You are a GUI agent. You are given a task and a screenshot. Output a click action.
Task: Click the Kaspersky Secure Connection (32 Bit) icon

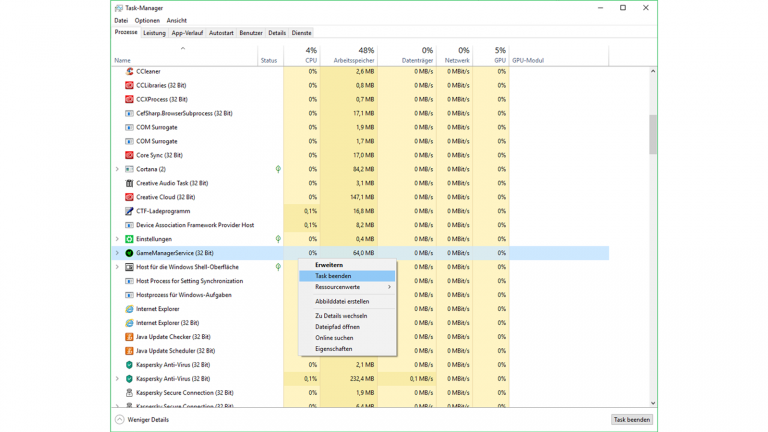[129, 393]
